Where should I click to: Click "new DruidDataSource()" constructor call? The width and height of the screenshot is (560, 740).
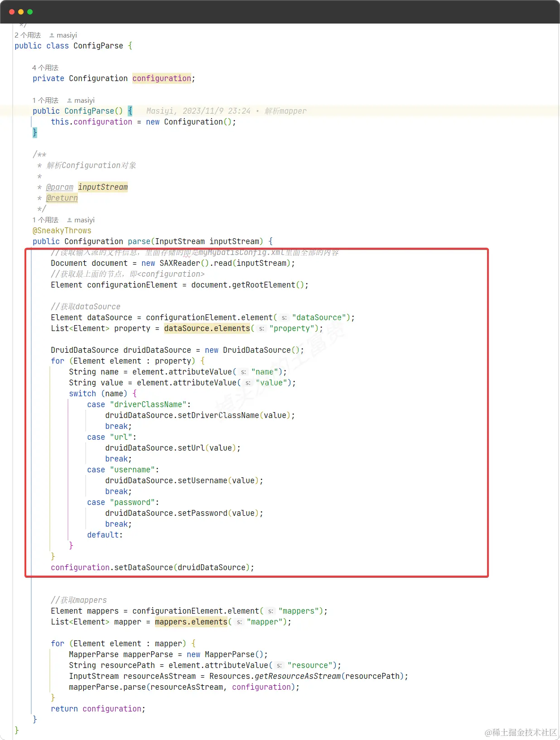[252, 350]
